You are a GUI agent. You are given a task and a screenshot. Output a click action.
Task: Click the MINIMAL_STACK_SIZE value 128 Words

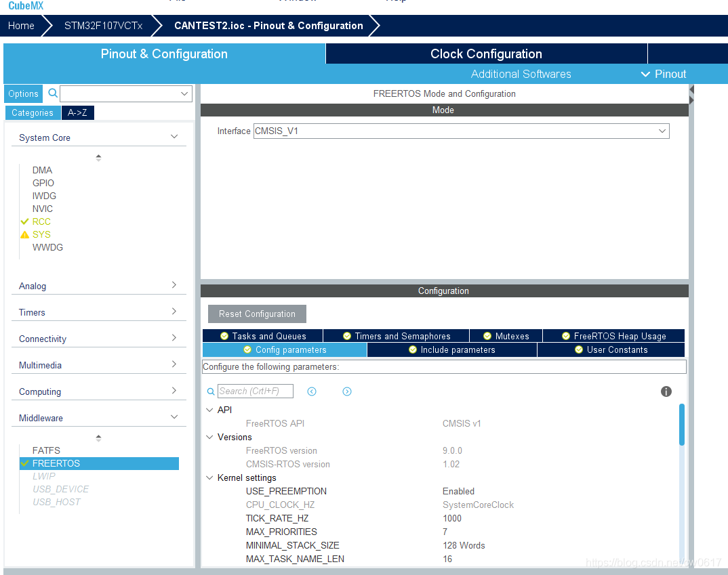[464, 545]
